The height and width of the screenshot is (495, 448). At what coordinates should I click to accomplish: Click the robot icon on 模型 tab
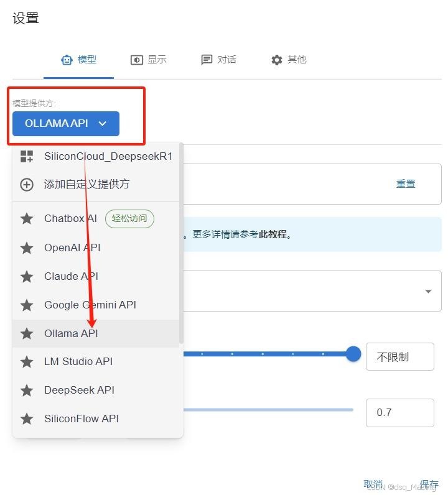point(67,60)
